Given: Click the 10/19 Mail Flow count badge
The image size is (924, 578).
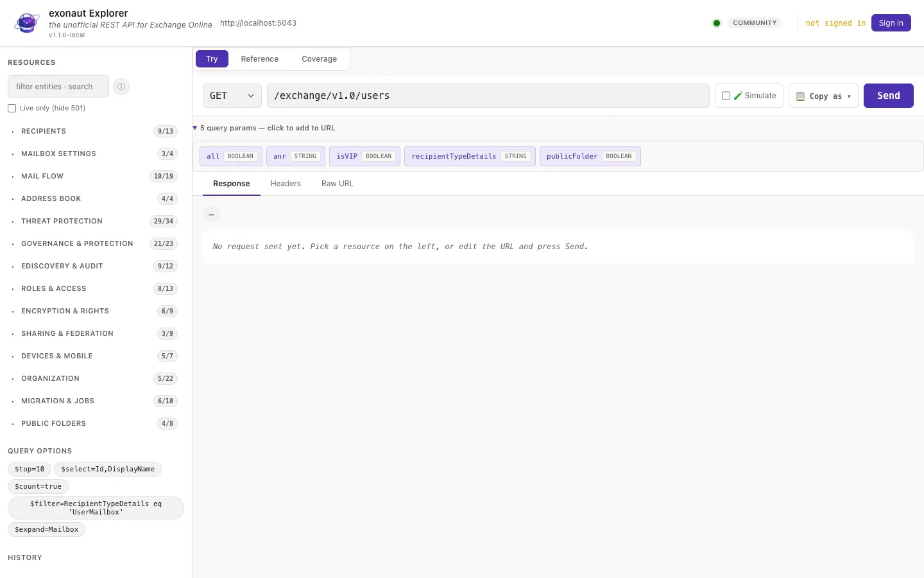Looking at the screenshot, I should [164, 176].
